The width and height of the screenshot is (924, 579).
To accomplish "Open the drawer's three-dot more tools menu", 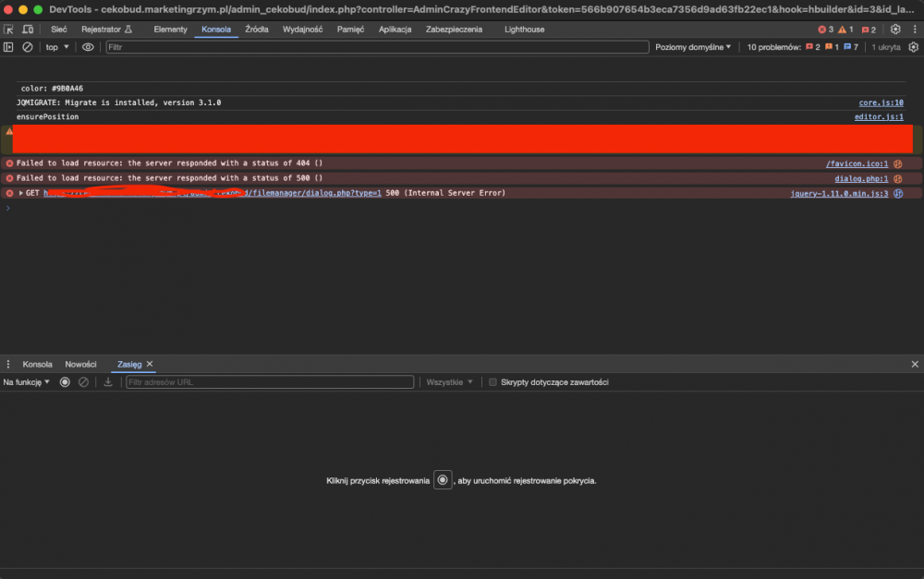I will click(x=8, y=365).
